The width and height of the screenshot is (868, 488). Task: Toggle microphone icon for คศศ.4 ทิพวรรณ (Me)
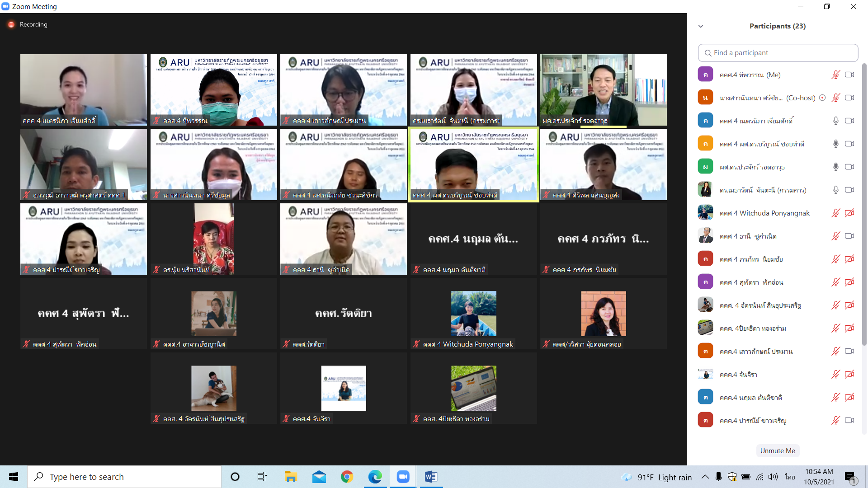[x=835, y=75]
